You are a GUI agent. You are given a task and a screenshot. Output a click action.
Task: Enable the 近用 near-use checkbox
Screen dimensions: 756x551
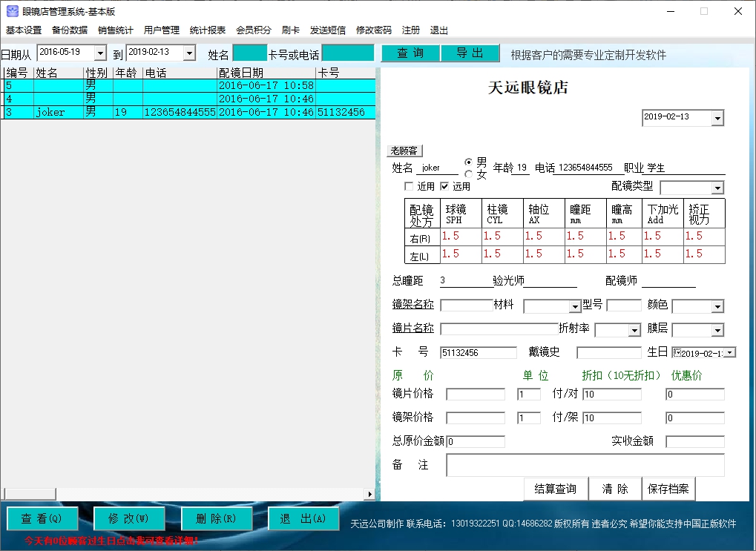pos(410,185)
